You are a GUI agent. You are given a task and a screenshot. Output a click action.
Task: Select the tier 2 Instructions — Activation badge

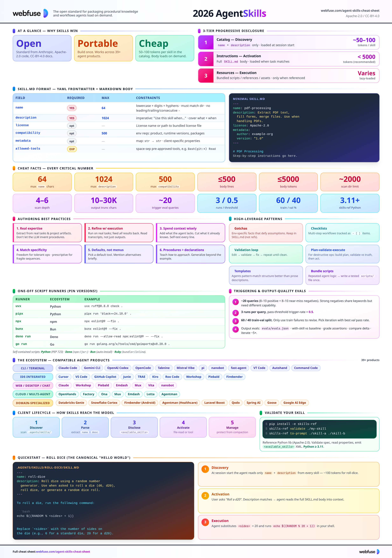pos(206,59)
